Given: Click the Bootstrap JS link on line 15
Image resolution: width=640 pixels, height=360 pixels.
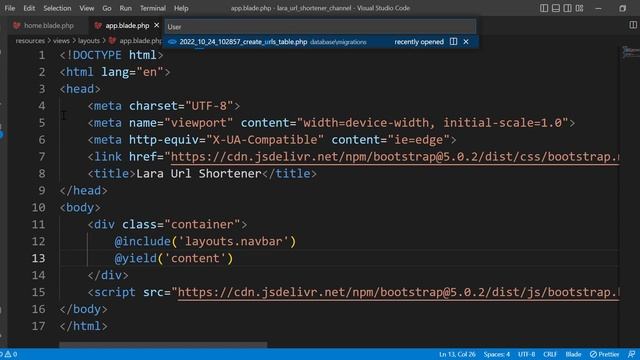Looking at the screenshot, I should point(398,292).
